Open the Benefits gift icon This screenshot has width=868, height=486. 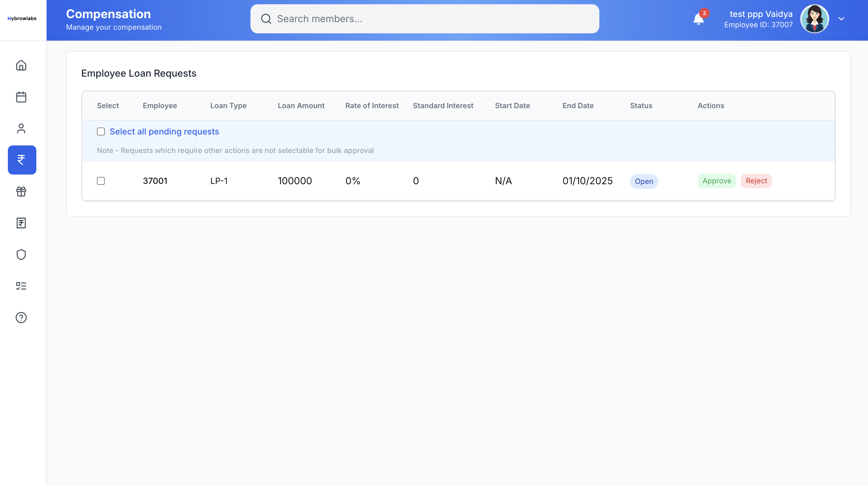coord(21,191)
